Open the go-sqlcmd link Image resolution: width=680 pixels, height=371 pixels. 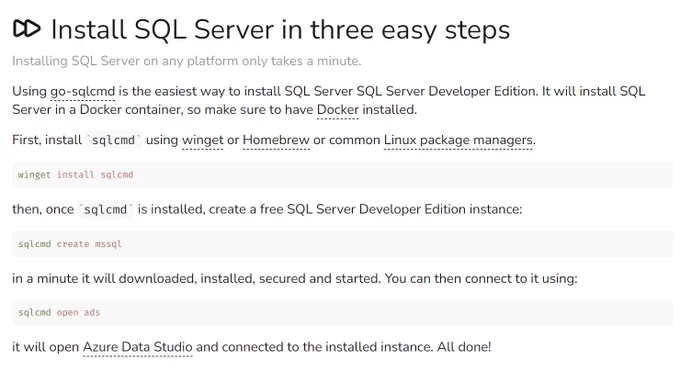82,92
